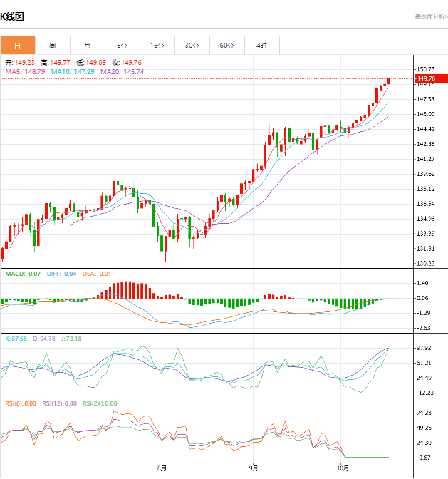Click the K: 87.58 KDJ label
The image size is (448, 479).
coord(16,339)
